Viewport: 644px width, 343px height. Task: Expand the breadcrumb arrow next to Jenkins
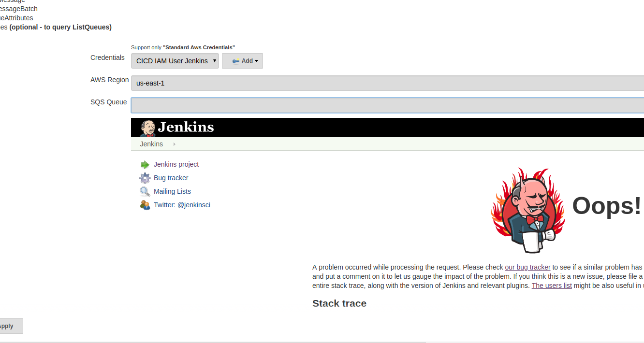(174, 144)
